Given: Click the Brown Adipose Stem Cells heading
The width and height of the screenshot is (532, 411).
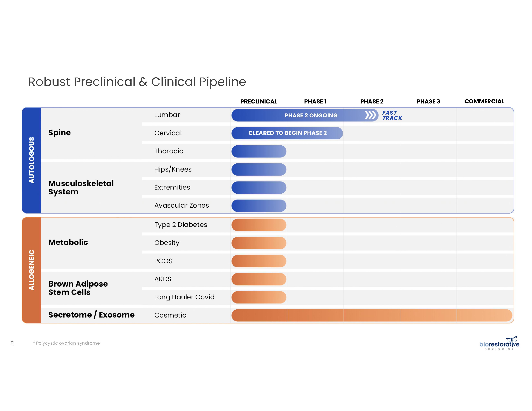Looking at the screenshot, I should [x=78, y=288].
